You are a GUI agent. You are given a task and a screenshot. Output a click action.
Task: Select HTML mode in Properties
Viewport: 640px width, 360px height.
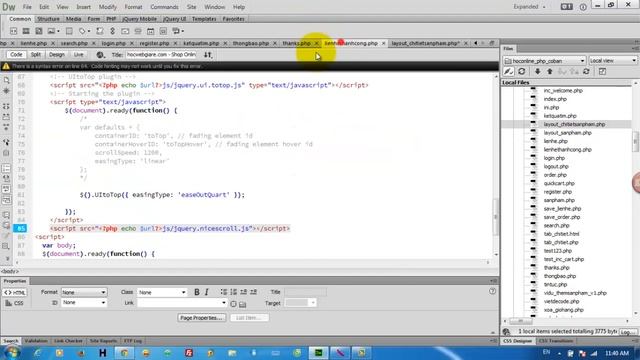coord(15,293)
